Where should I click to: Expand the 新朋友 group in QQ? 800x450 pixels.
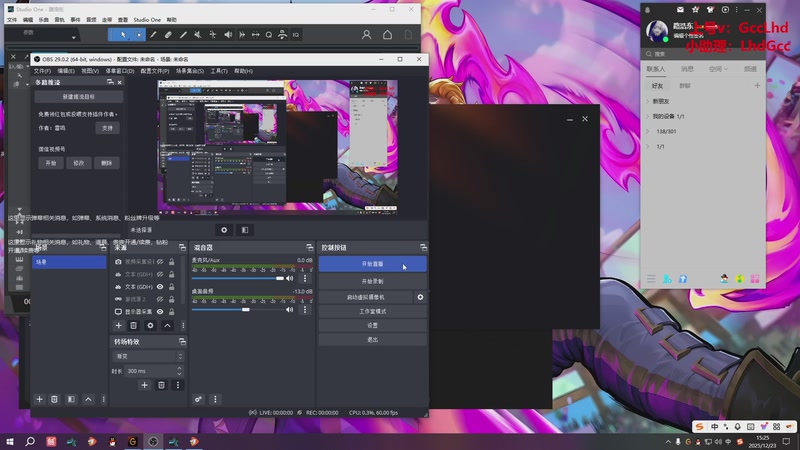648,101
